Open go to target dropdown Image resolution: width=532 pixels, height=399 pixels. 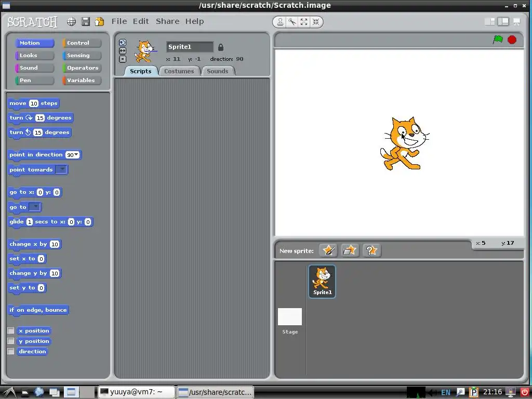coord(35,207)
